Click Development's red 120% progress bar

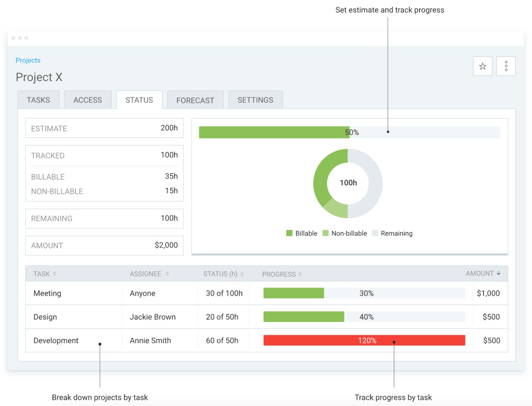(x=364, y=340)
